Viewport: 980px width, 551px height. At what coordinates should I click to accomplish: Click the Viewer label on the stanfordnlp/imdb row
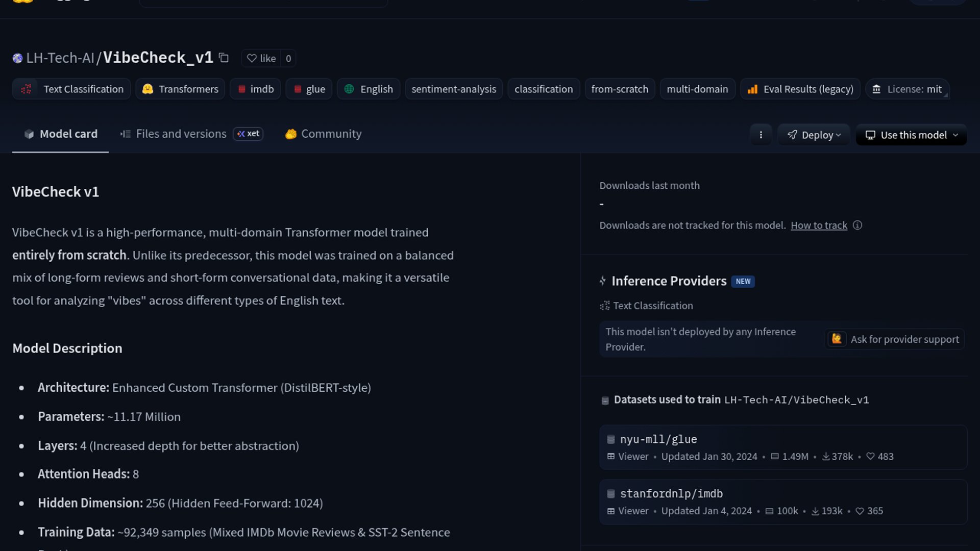point(633,511)
